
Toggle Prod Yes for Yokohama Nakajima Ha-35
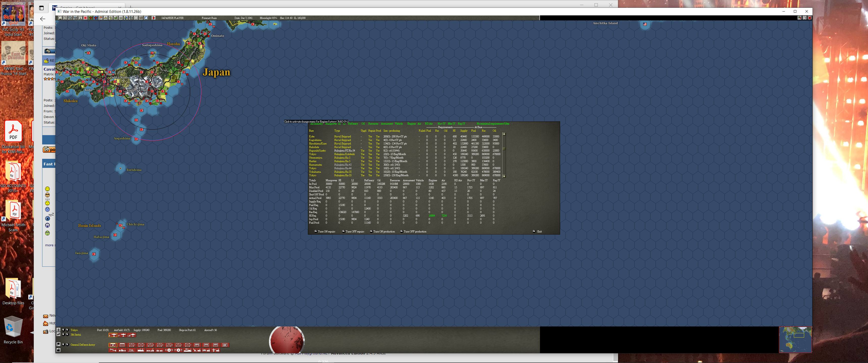pyautogui.click(x=377, y=172)
